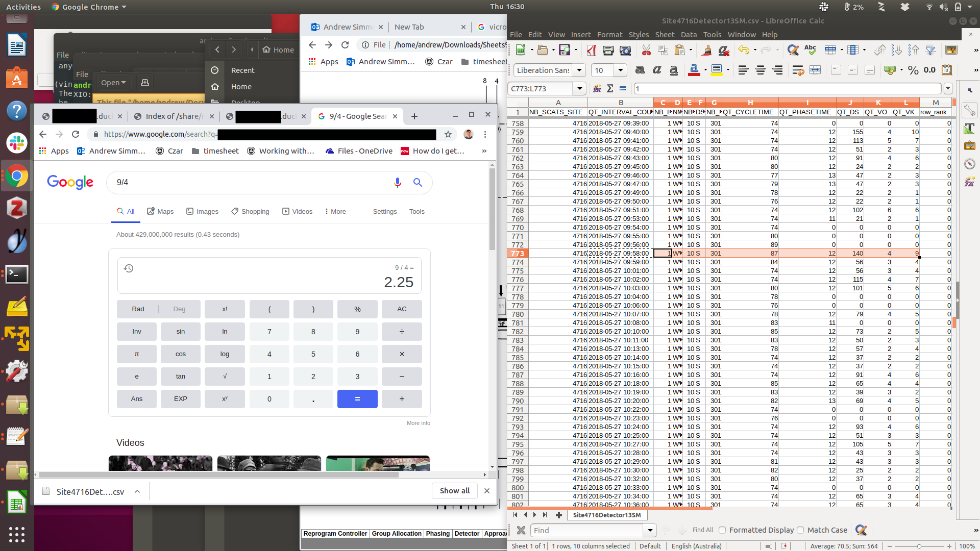The image size is (980, 551).
Task: Switch to the Images search tab
Action: (x=202, y=212)
